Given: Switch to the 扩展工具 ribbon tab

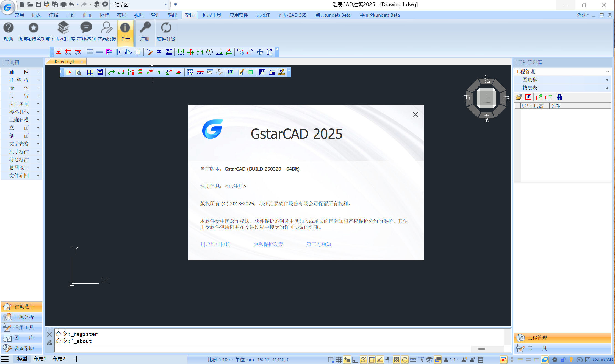Looking at the screenshot, I should coord(212,15).
